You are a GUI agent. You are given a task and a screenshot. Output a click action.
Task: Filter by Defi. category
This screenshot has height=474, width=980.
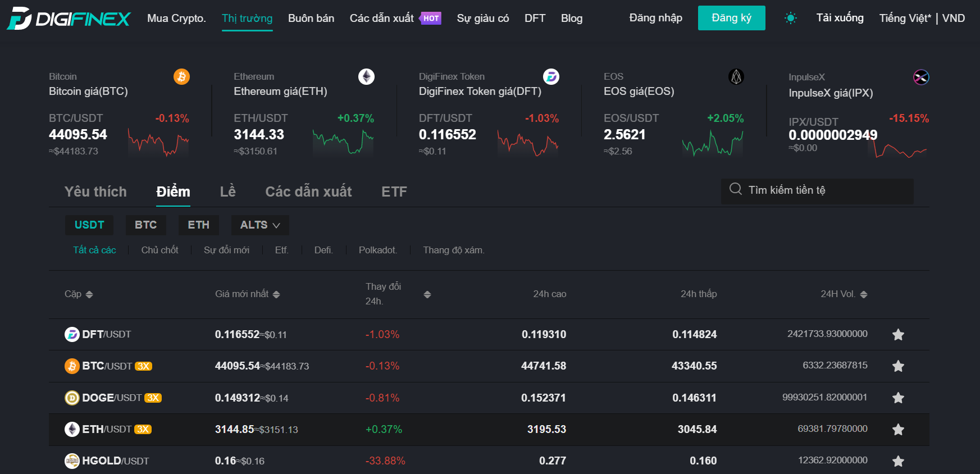[x=323, y=250]
